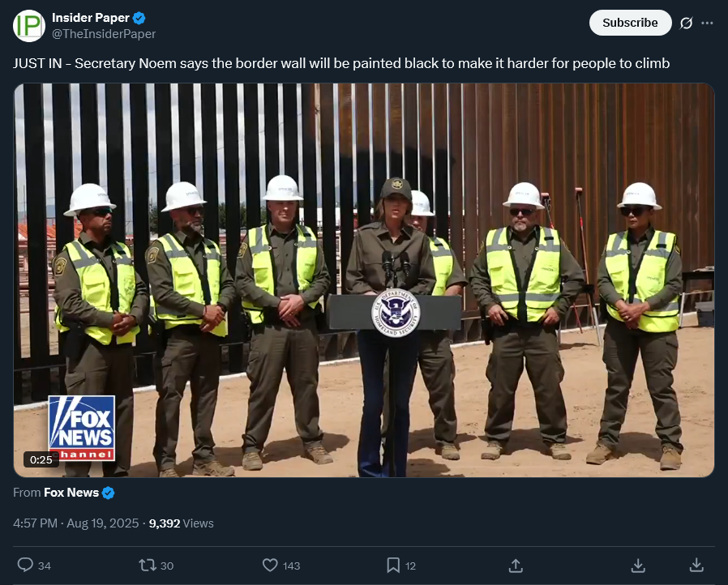The image size is (728, 585).
Task: Click verified badge next to Insider Paper
Action: (139, 18)
